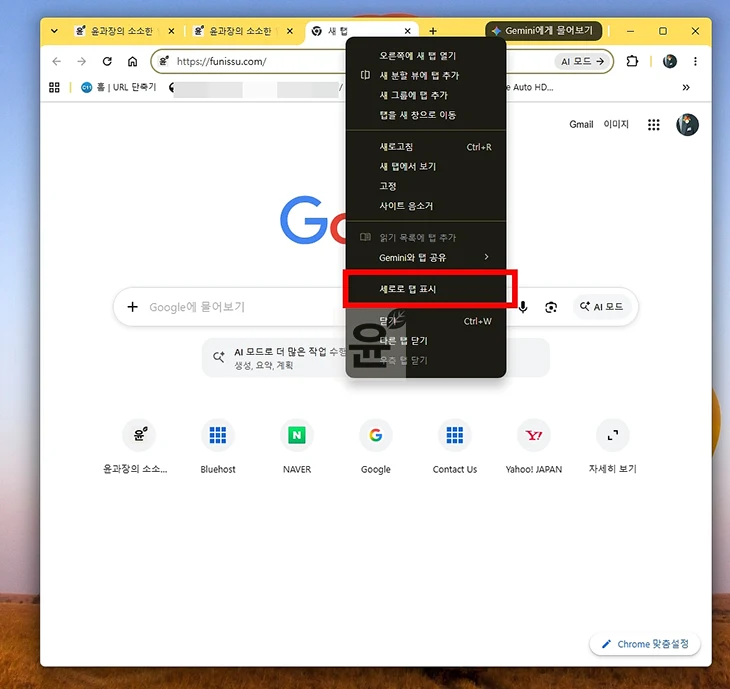
Task: Open the Chrome three-dot menu
Action: 695,61
